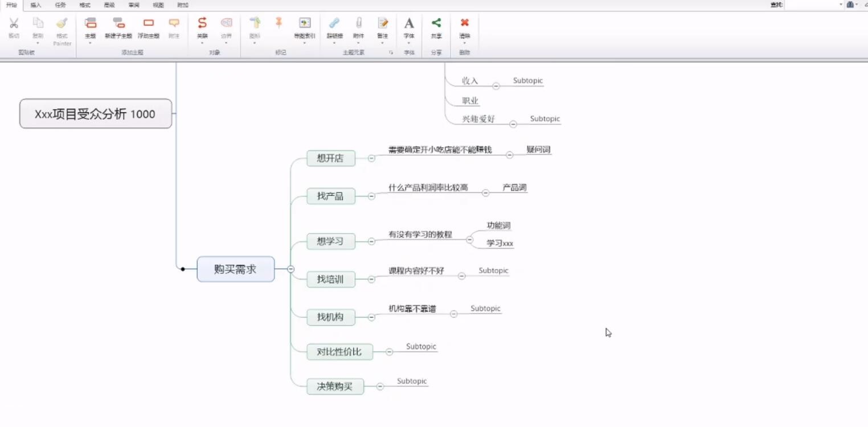Image resolution: width=868 pixels, height=427 pixels.
Task: Switch to the 任务 ribbon tab
Action: pyautogui.click(x=60, y=5)
